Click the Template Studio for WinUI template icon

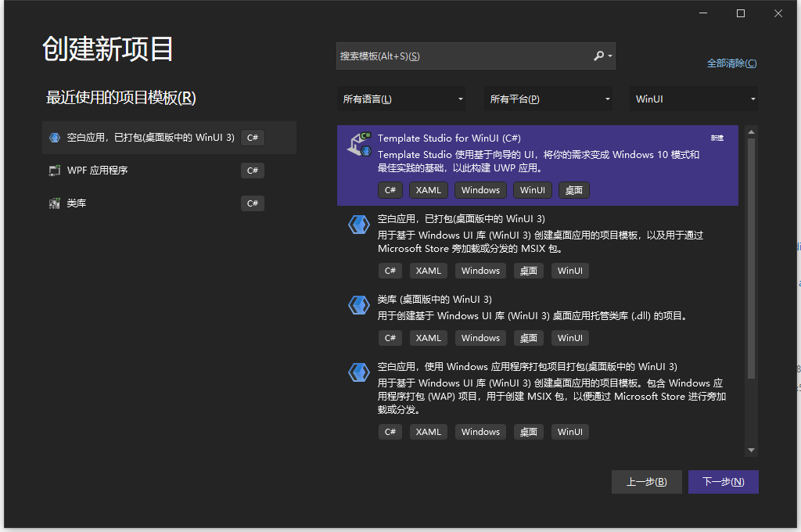pyautogui.click(x=359, y=144)
